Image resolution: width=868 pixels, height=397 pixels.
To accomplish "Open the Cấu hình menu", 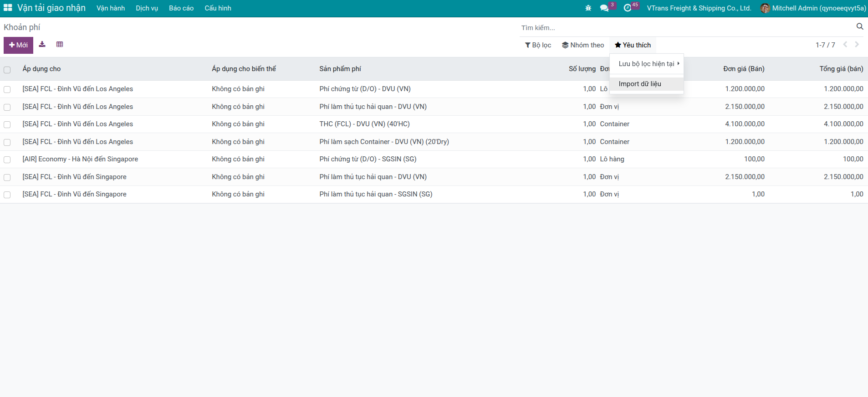I will click(x=218, y=8).
